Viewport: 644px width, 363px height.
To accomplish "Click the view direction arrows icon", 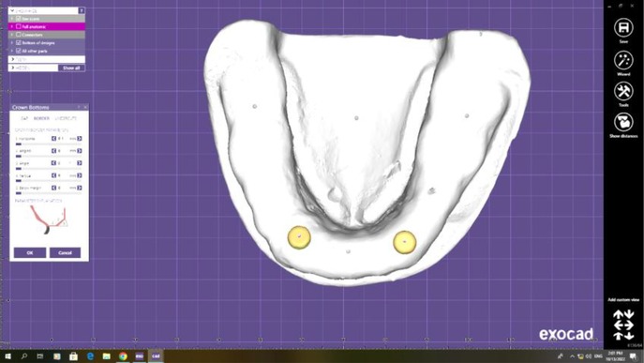I will click(623, 325).
